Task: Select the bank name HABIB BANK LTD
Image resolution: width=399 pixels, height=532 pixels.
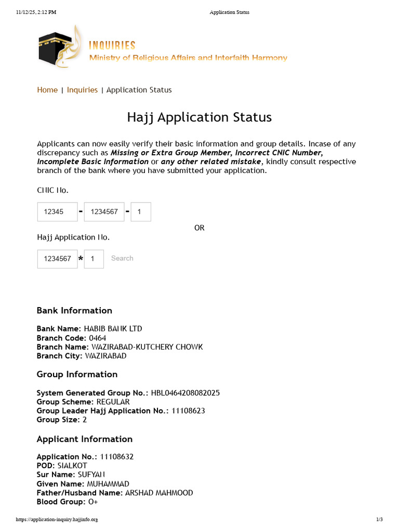Action: (113, 329)
